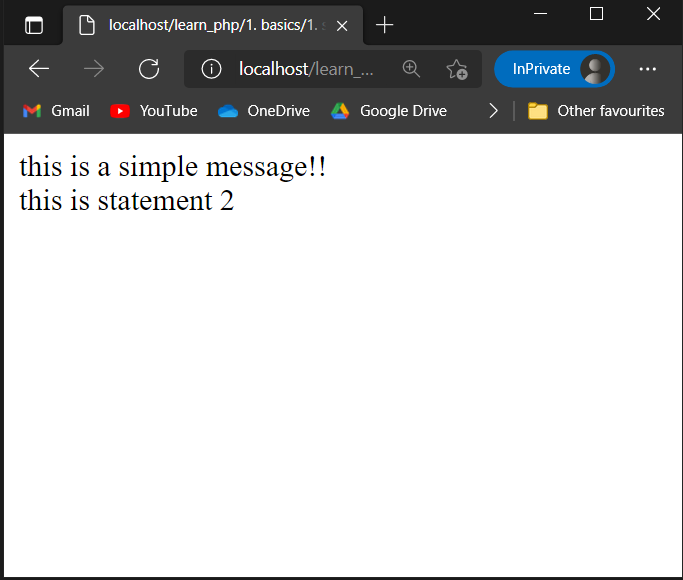
Task: Open the zoom magnifier in address bar
Action: click(411, 69)
